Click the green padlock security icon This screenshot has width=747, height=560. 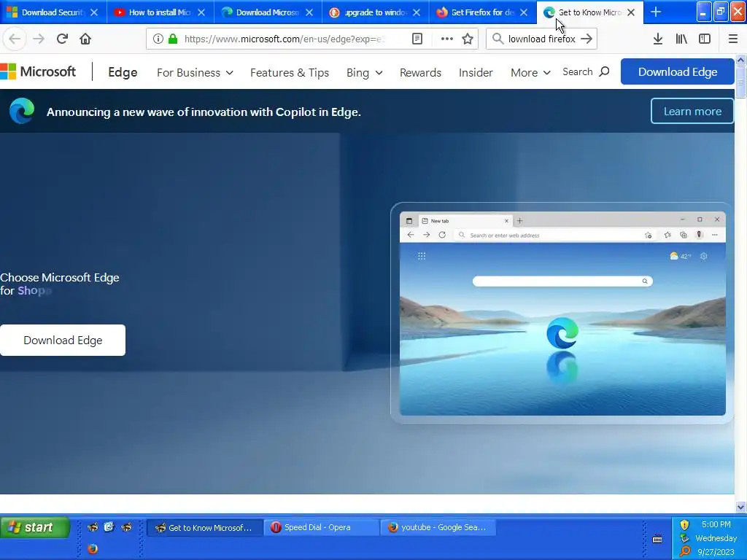[173, 39]
